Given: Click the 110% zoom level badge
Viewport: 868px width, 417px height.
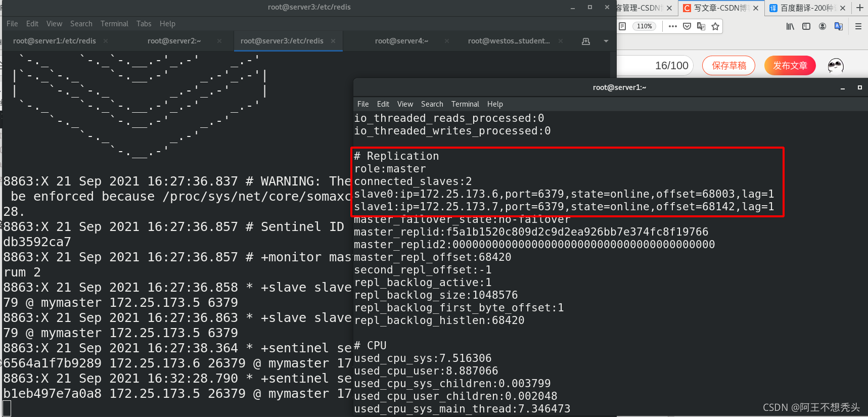Looking at the screenshot, I should tap(644, 26).
